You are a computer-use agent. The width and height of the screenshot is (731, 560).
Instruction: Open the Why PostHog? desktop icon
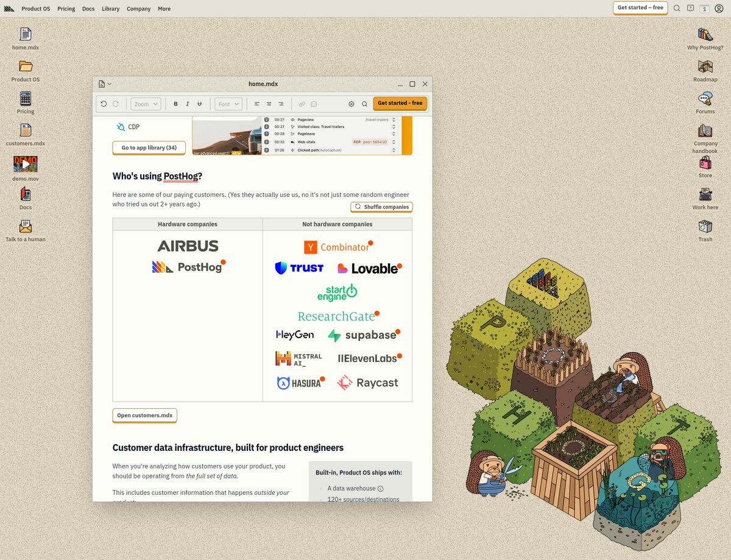click(x=705, y=38)
